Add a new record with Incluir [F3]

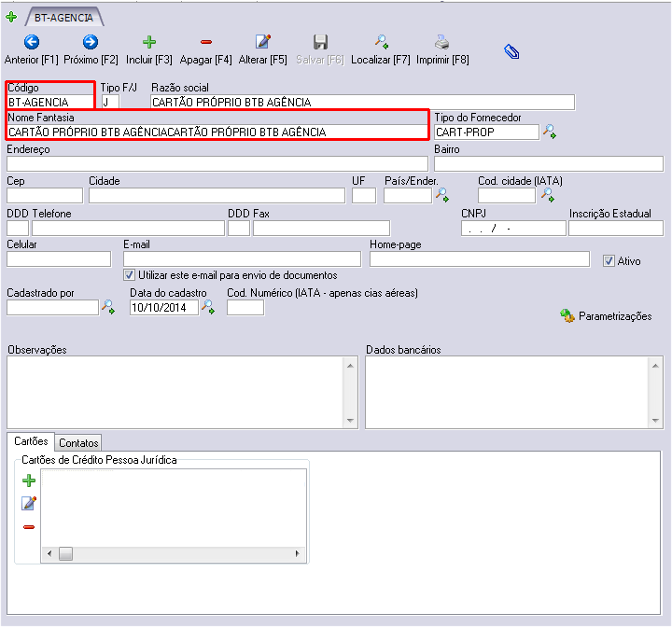click(148, 49)
